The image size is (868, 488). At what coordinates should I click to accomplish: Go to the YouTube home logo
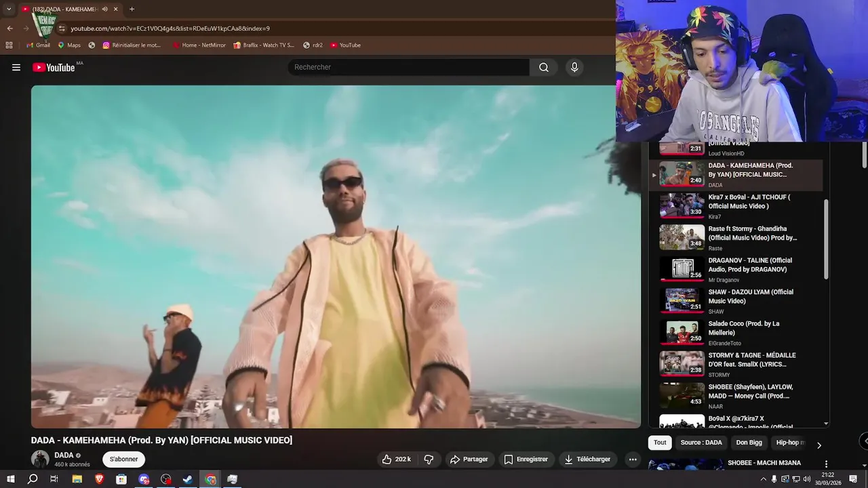coord(54,67)
